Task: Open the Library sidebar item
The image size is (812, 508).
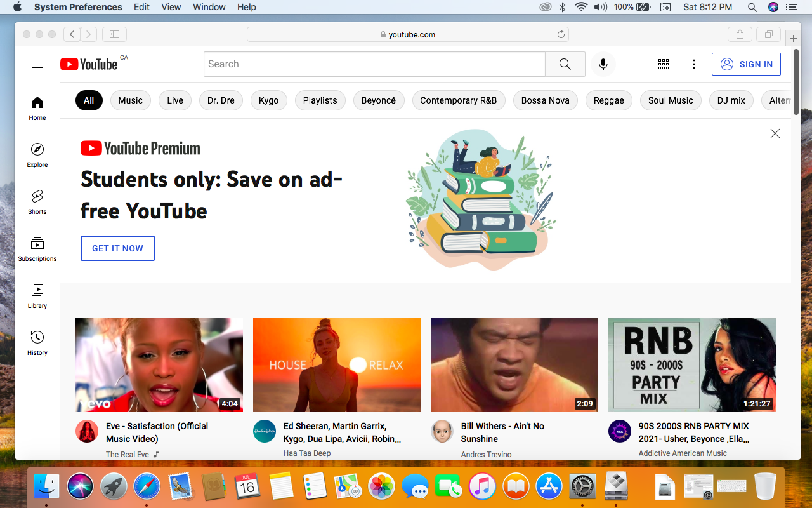Action: (37, 296)
